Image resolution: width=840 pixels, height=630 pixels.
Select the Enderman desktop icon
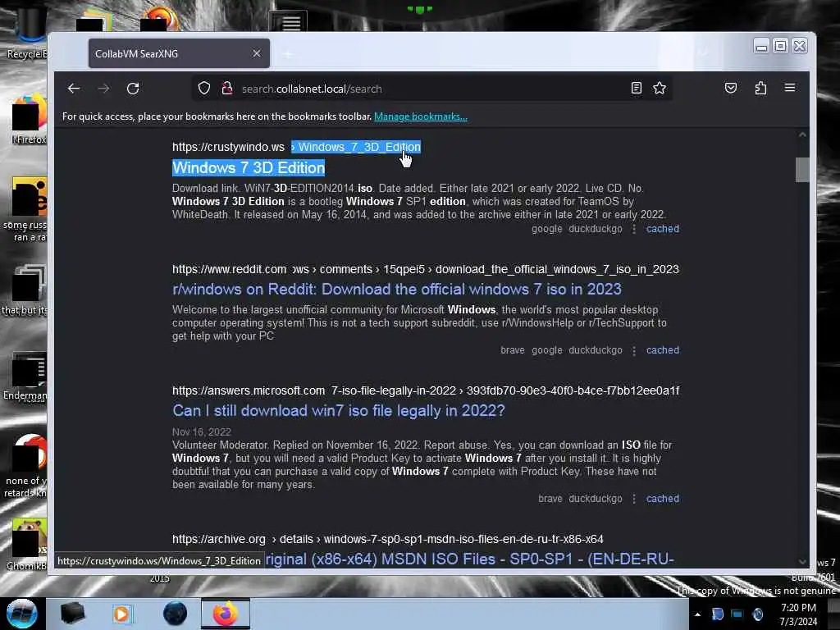click(25, 377)
